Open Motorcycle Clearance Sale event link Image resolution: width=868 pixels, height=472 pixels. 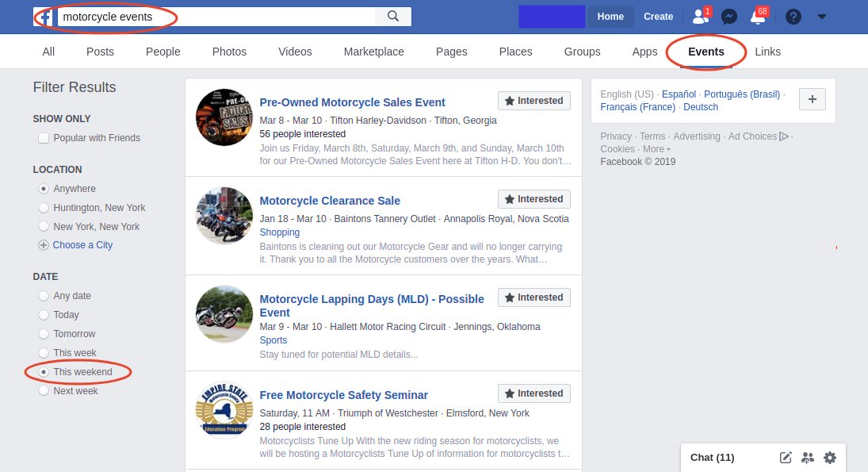coord(330,201)
